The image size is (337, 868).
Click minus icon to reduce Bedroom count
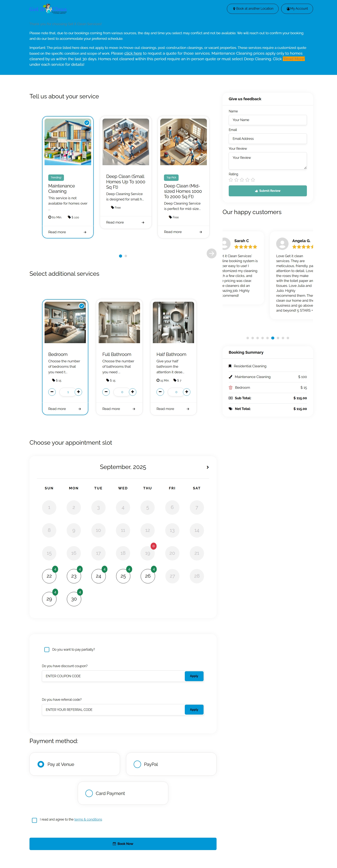52,392
